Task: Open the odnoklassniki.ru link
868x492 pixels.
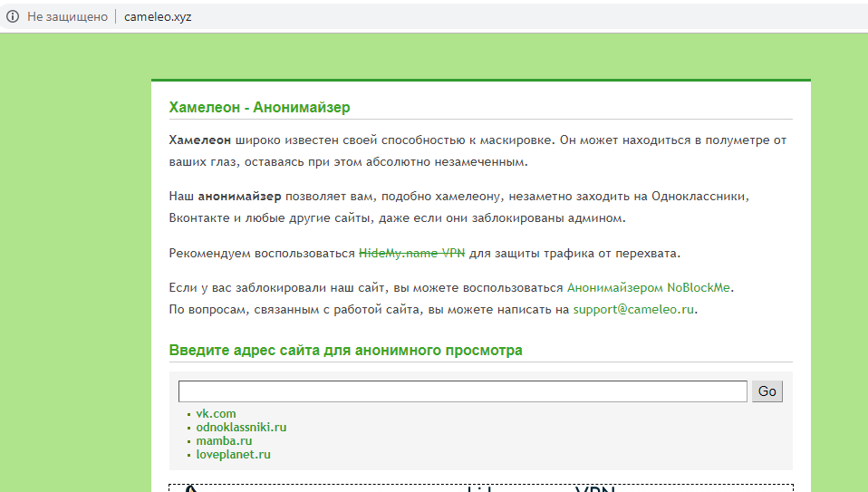Action: coord(241,428)
